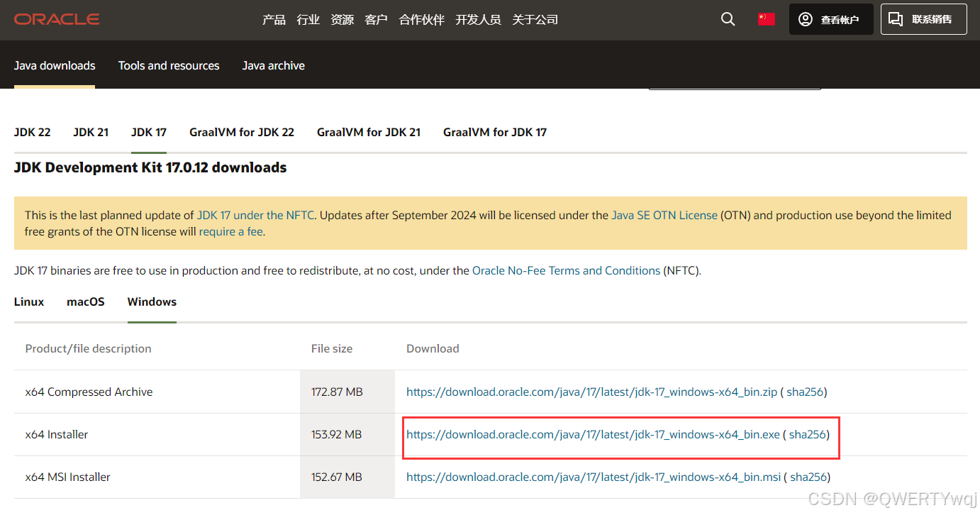The height and width of the screenshot is (515, 980).
Task: Click the Oracle logo
Action: [x=57, y=19]
